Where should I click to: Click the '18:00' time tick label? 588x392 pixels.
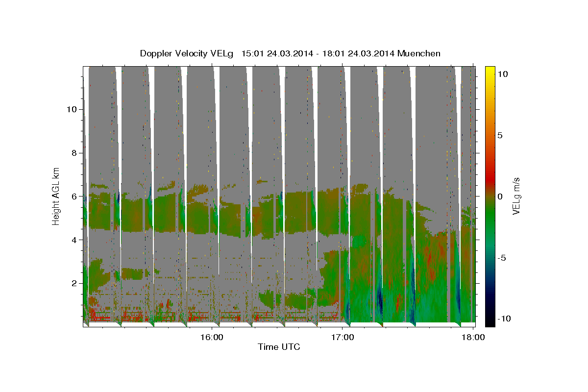coord(473,337)
